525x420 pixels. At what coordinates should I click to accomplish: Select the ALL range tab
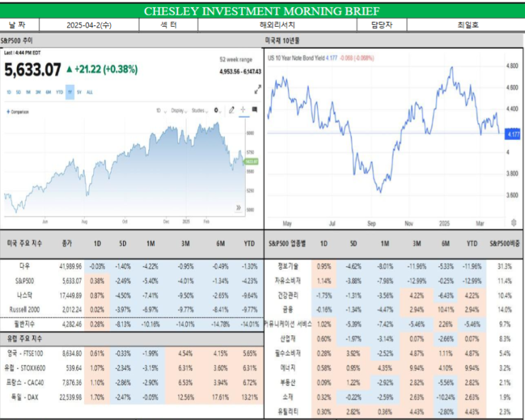tap(90, 92)
